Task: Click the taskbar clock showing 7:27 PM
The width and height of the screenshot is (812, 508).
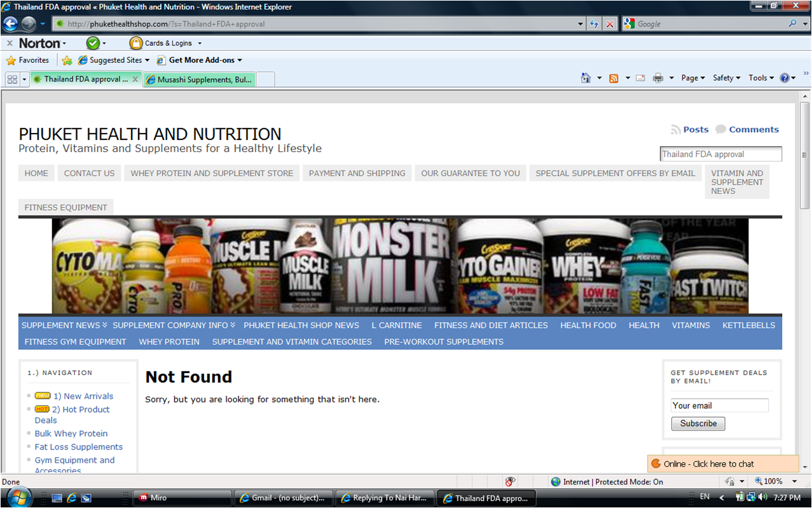Action: (787, 498)
